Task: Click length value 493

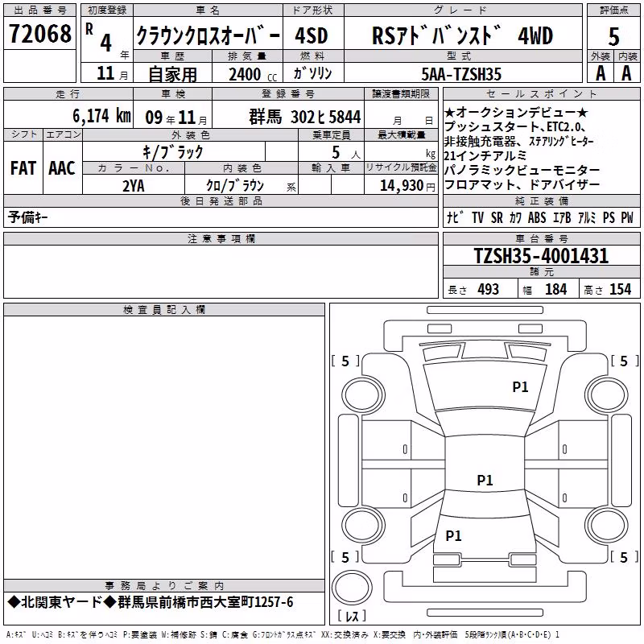Action: 489,289
